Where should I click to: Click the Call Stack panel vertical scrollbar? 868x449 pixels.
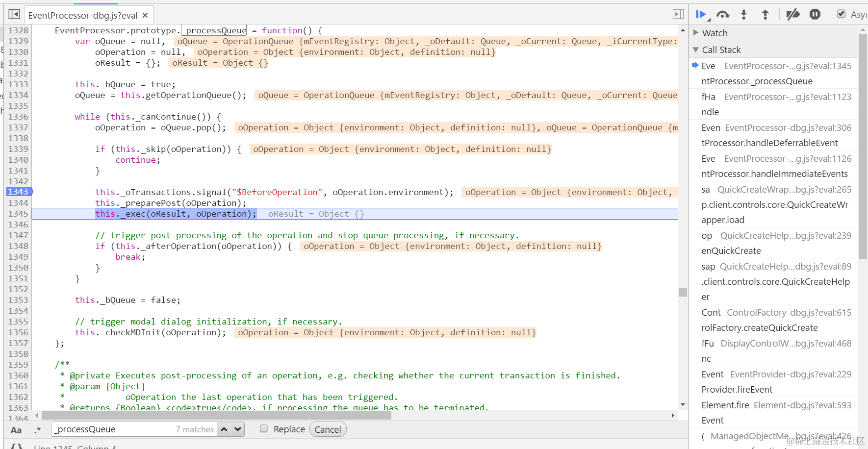point(863,147)
